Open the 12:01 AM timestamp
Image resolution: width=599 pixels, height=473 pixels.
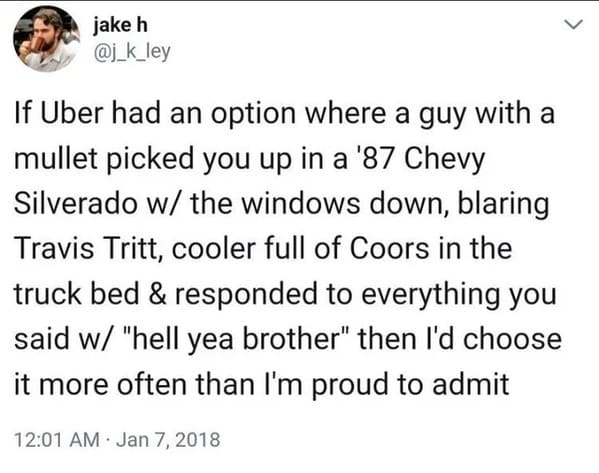click(57, 439)
